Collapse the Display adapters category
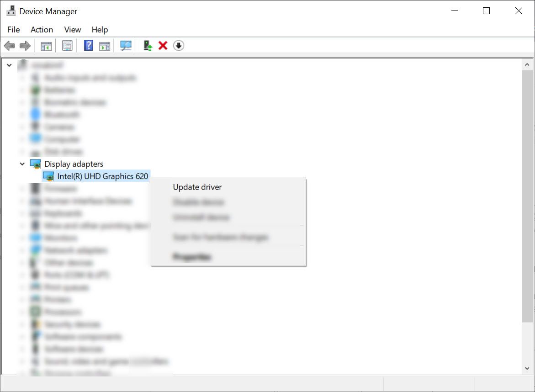Viewport: 535px width, 392px height. 22,164
